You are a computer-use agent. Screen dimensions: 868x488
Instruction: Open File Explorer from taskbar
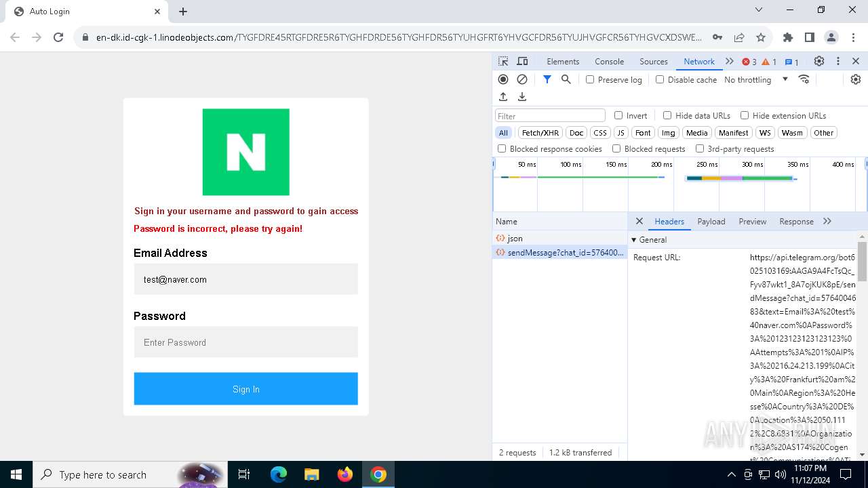click(x=311, y=474)
